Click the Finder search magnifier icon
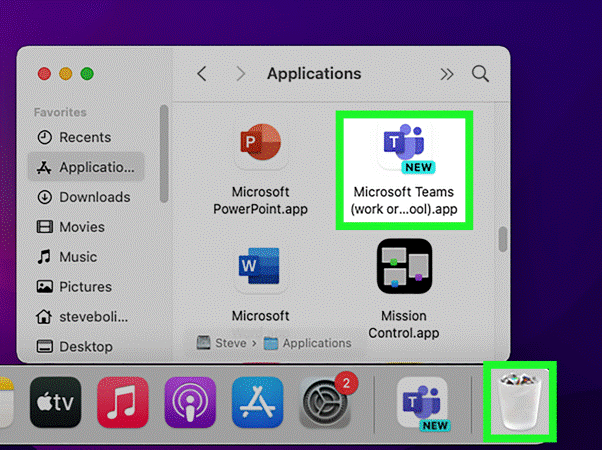Screen dimensions: 602x450 (x=480, y=74)
